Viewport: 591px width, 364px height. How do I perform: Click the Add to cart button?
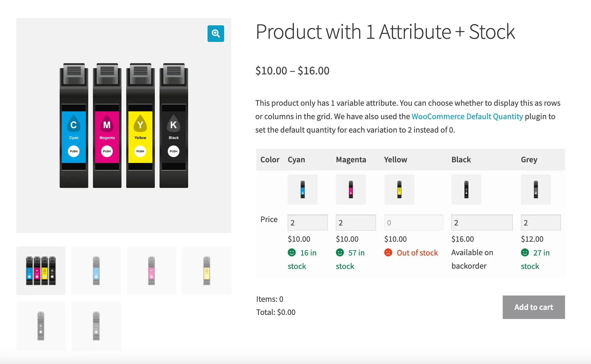[534, 307]
